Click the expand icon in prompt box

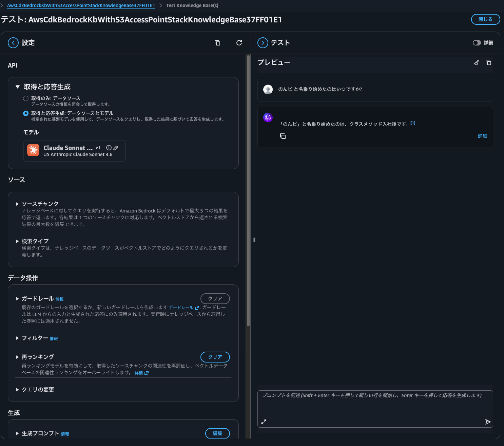tap(264, 422)
